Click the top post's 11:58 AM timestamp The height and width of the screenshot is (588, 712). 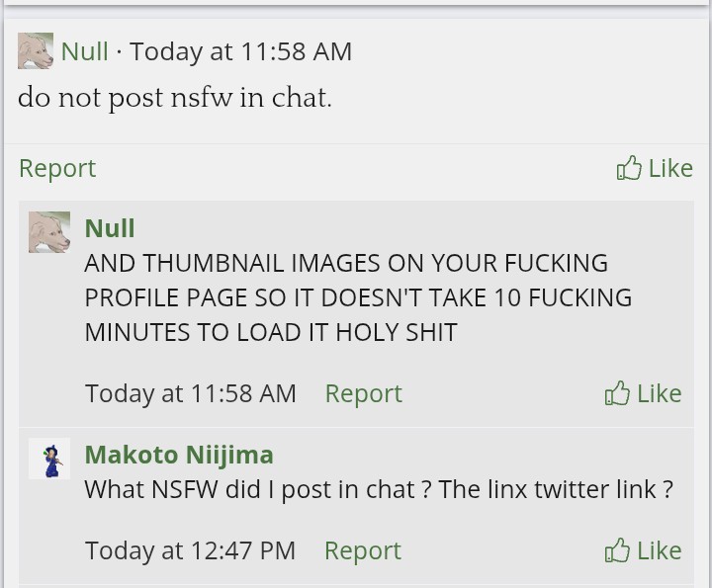pos(240,51)
